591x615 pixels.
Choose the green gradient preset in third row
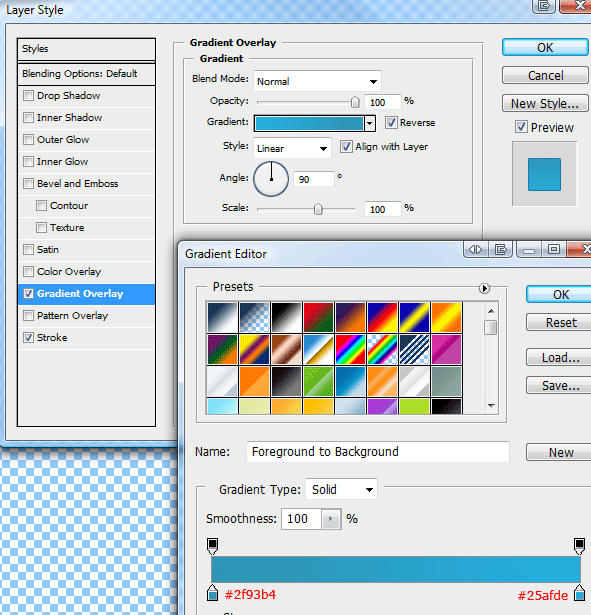318,382
